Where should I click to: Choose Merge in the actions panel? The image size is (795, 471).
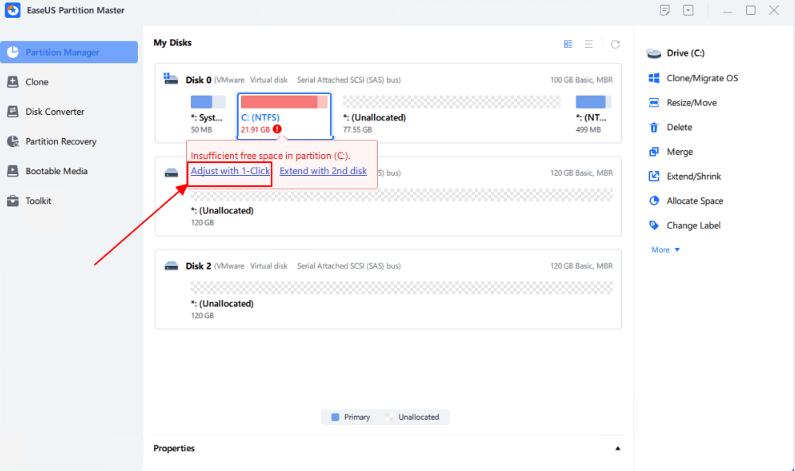(x=679, y=152)
